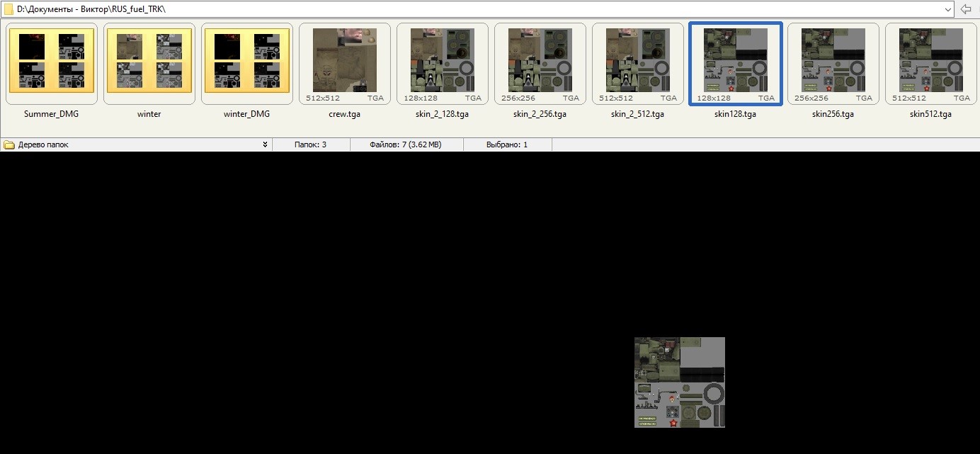Click the 'winter_DMG' folder name label
This screenshot has height=454, width=980.
point(247,114)
